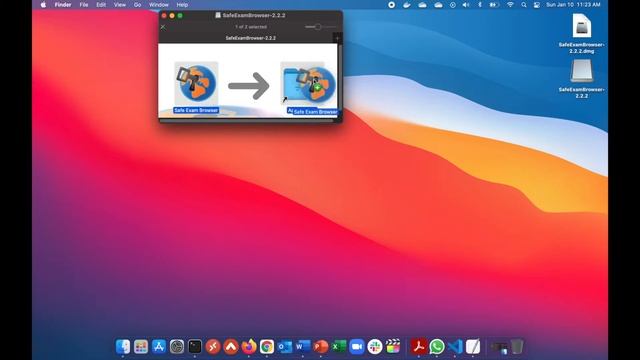
Task: Open Microsoft PowerPoint from the Dock
Action: 320,347
